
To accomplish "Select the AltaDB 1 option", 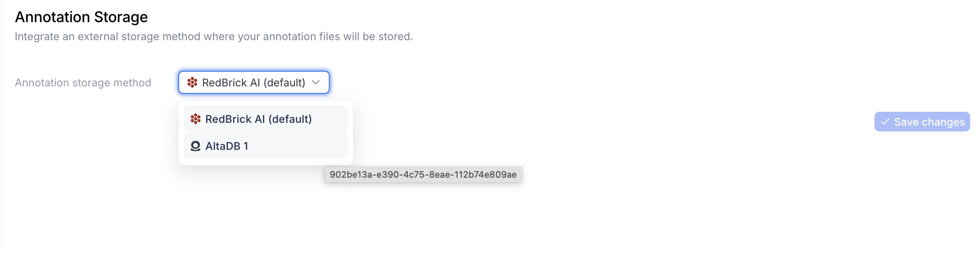I will pos(266,146).
